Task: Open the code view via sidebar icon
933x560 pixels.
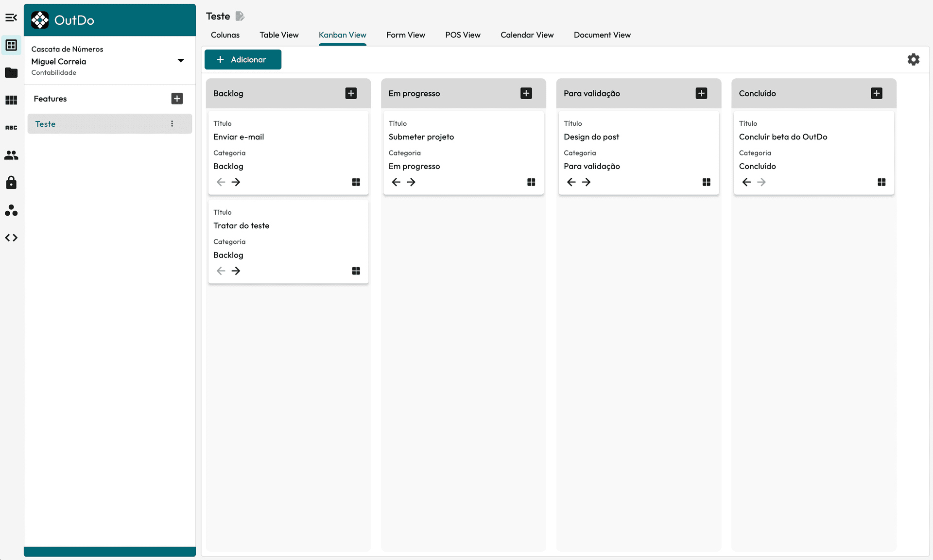Action: [11, 238]
